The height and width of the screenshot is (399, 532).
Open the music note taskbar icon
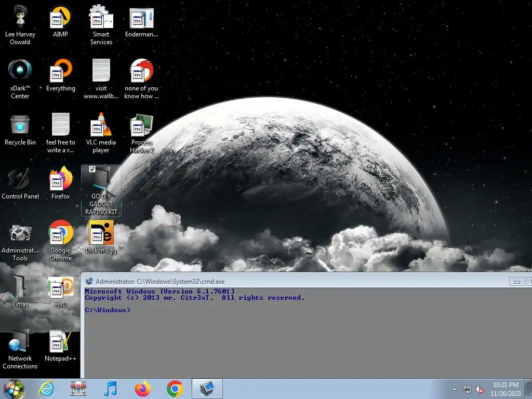click(110, 389)
